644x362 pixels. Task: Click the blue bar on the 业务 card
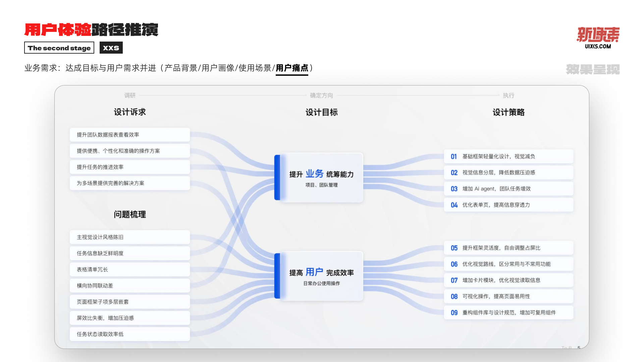click(x=277, y=178)
